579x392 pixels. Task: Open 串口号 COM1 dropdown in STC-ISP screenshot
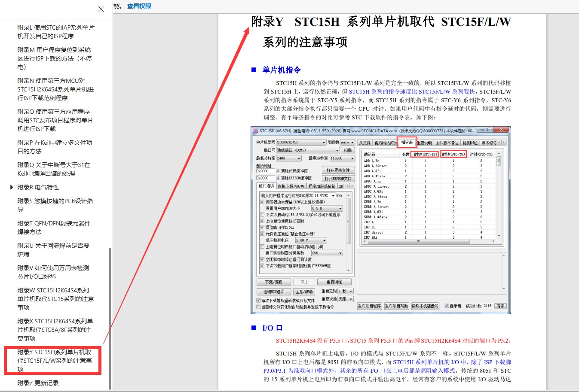coord(308,150)
